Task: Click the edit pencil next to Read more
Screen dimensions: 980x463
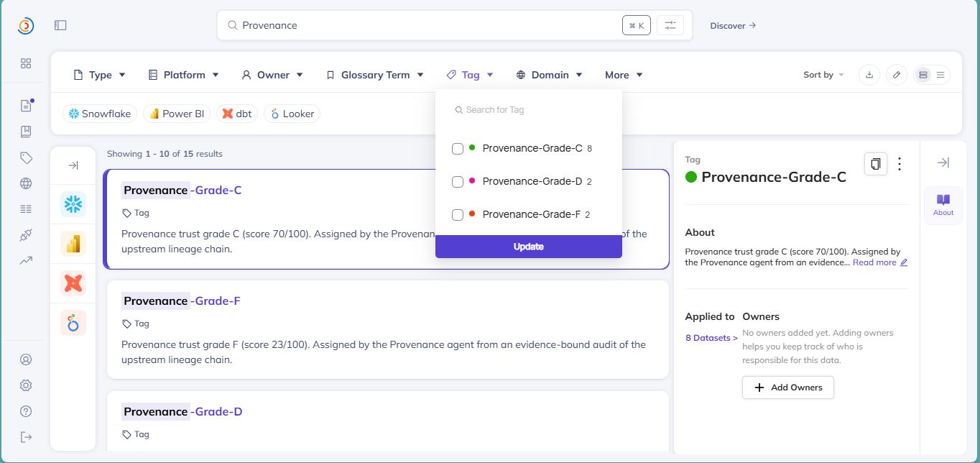Action: 904,262
